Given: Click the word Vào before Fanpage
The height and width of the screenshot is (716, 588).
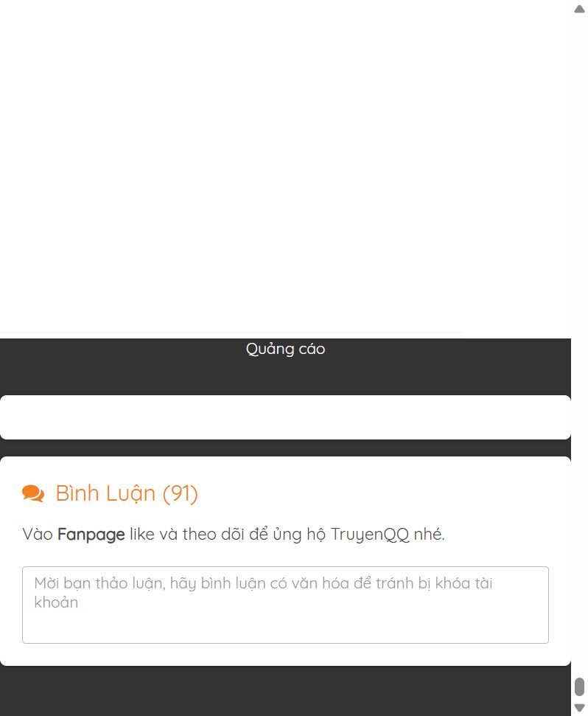Looking at the screenshot, I should 38,535.
